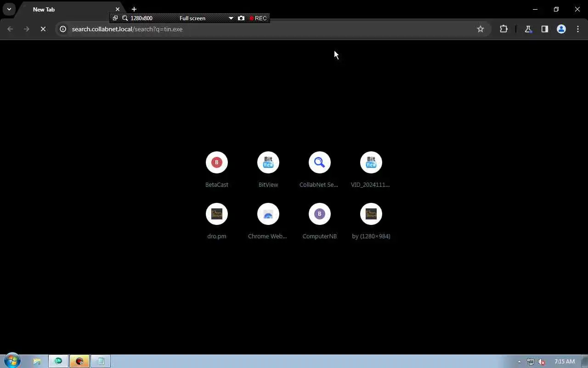Toggle the side panel
This screenshot has height=368, width=588.
pyautogui.click(x=544, y=29)
